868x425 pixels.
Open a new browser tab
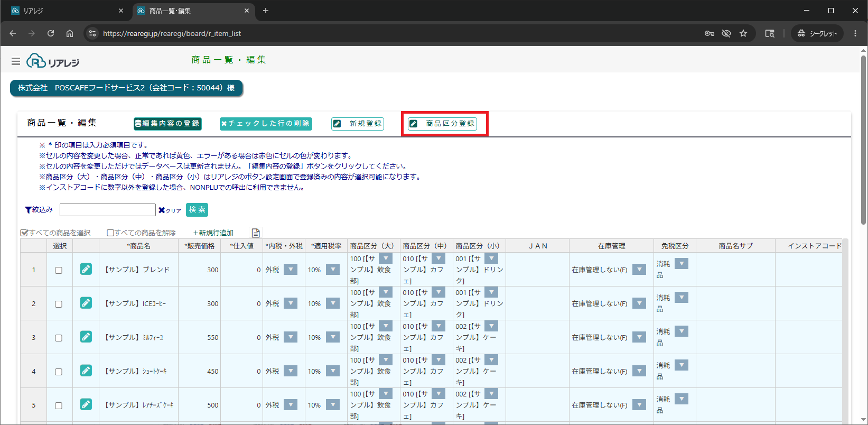click(x=266, y=11)
